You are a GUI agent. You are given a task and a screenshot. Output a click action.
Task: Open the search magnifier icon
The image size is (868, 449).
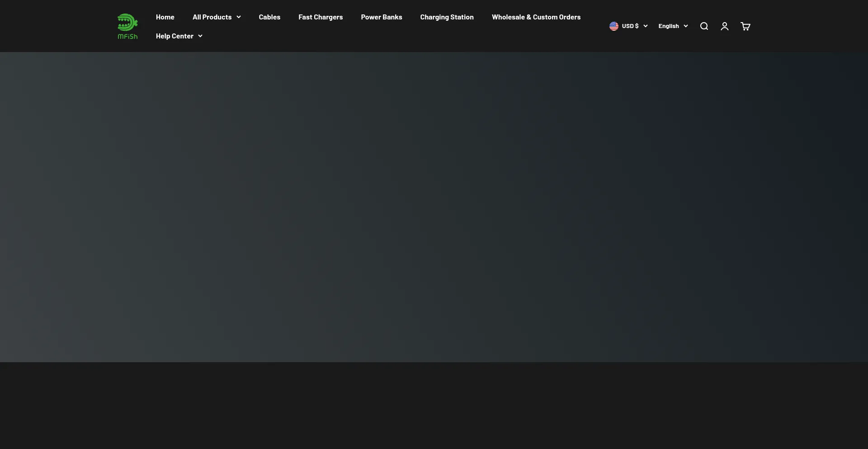704,26
